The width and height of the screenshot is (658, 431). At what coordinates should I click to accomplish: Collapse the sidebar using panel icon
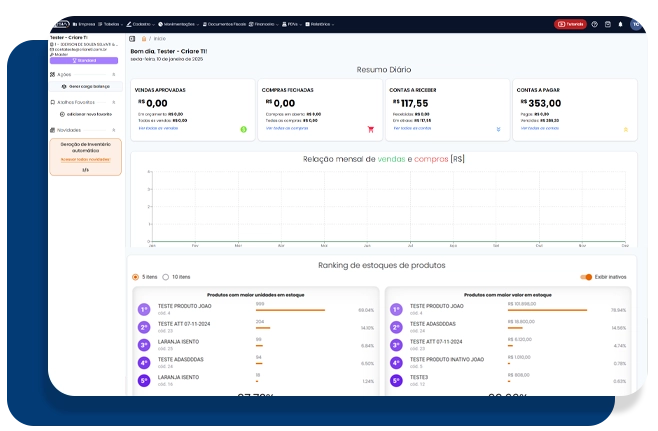click(x=132, y=39)
